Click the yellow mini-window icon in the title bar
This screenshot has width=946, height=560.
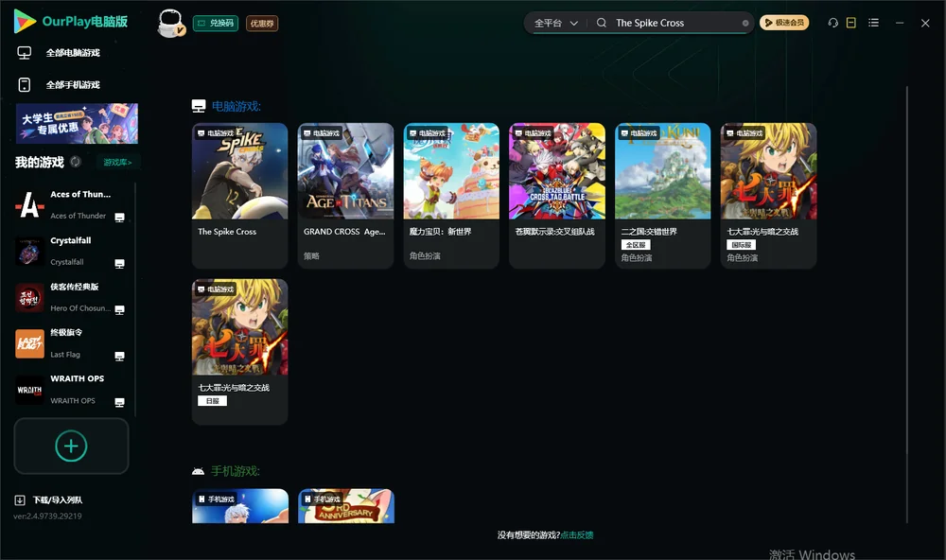click(x=850, y=23)
